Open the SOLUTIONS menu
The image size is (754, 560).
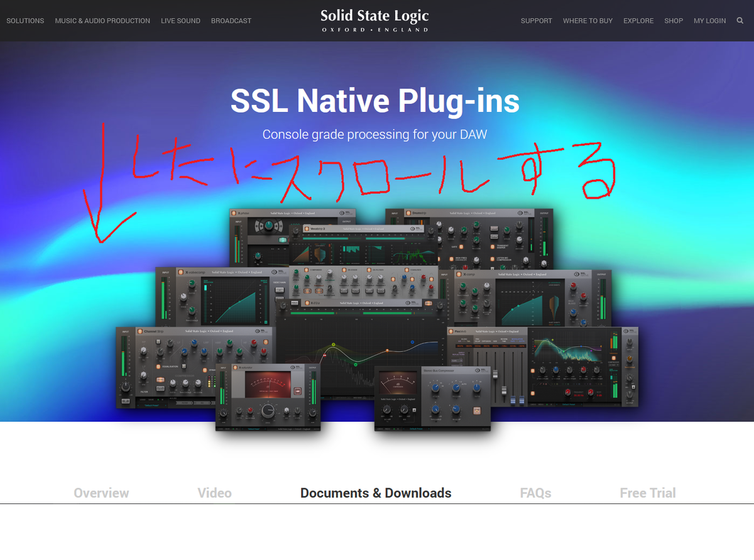click(25, 20)
